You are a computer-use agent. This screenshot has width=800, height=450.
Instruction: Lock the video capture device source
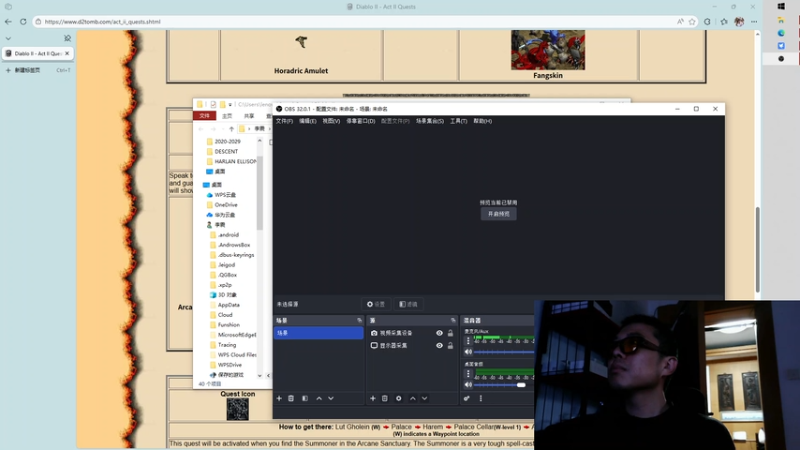pos(450,333)
